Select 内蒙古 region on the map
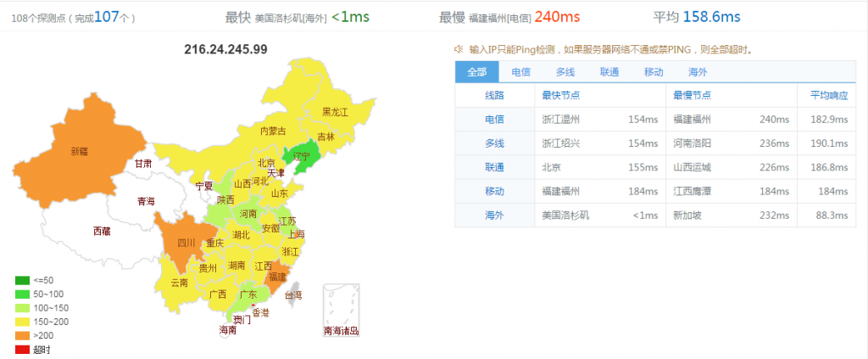 pos(274,132)
